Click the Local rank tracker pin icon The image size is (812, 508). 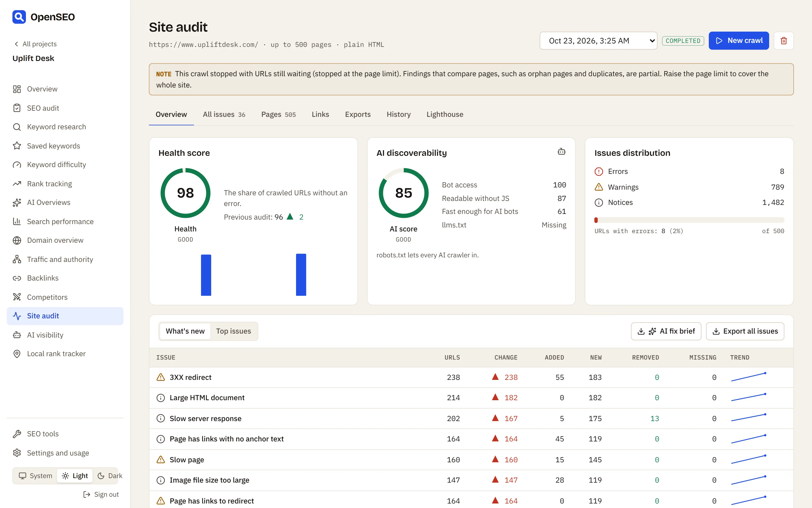(17, 354)
